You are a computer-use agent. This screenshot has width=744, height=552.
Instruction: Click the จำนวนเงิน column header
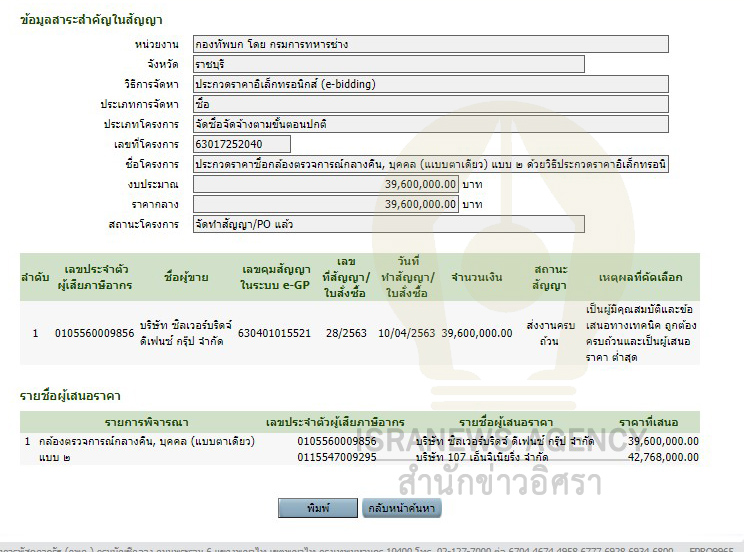point(476,277)
